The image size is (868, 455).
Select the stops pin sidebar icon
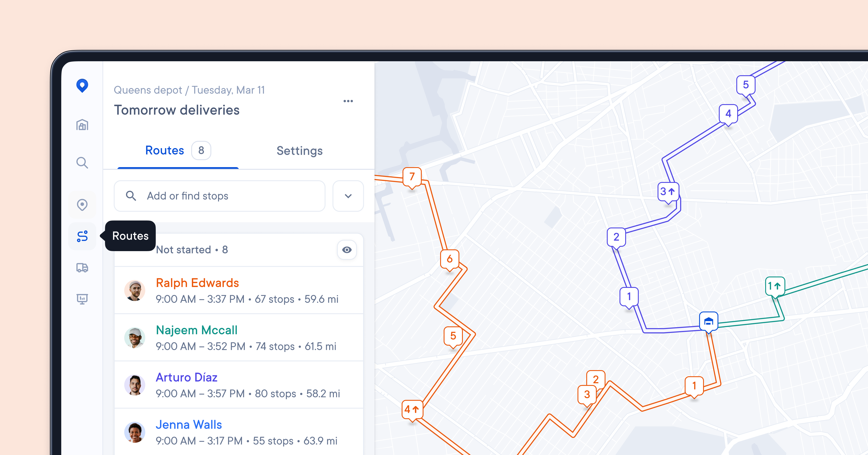point(82,205)
